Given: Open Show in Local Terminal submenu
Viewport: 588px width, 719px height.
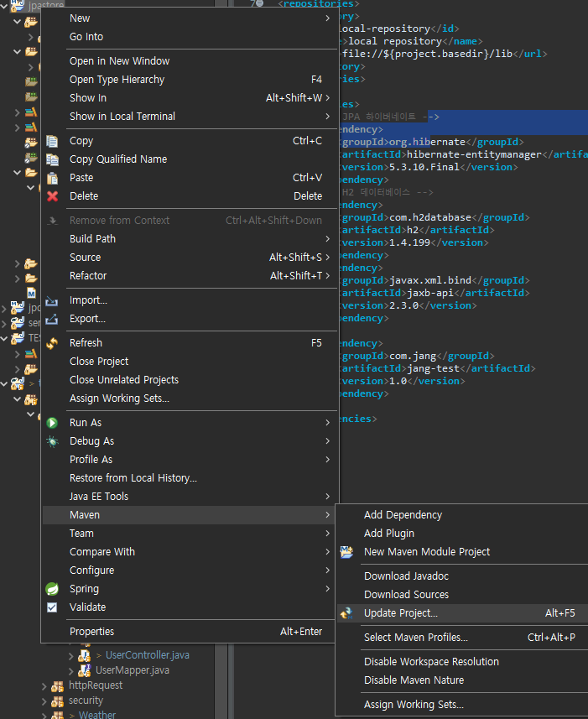Looking at the screenshot, I should pyautogui.click(x=190, y=117).
